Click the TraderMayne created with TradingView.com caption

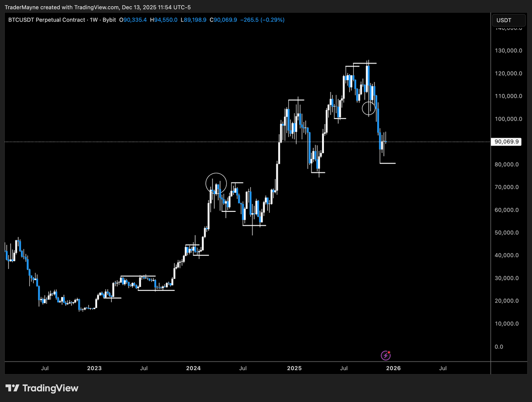98,7
